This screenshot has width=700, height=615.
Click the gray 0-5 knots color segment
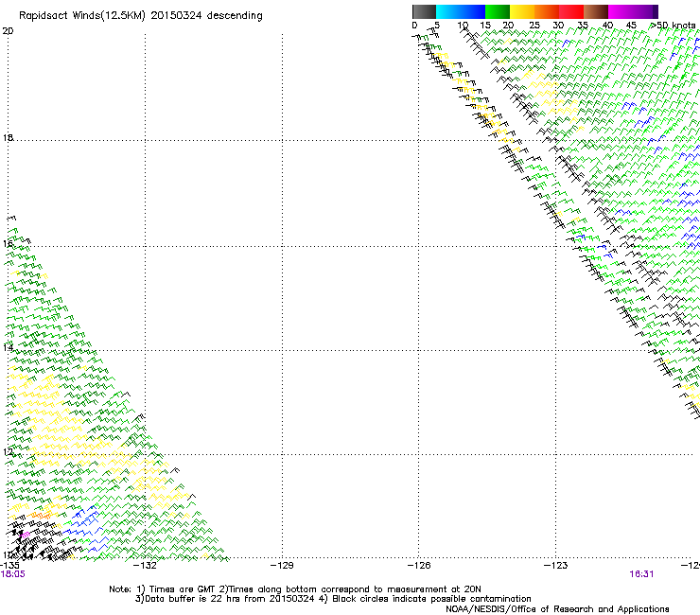point(424,11)
